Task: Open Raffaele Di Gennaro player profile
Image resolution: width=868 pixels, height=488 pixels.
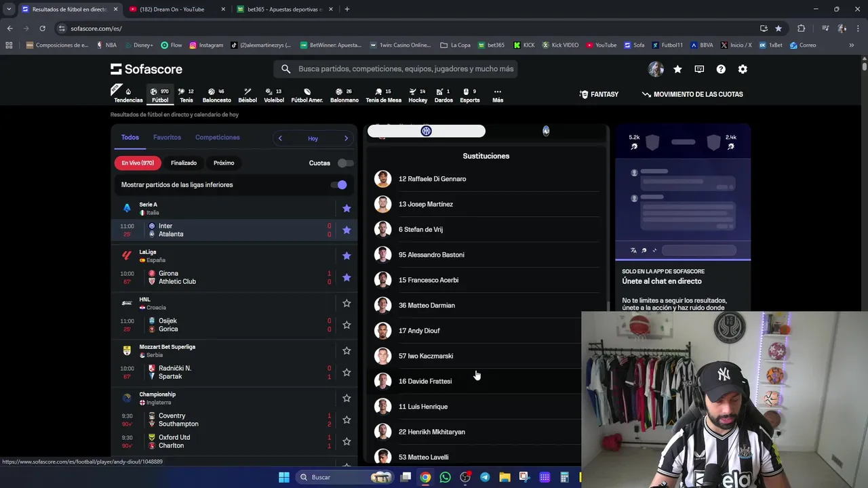Action: pyautogui.click(x=486, y=179)
